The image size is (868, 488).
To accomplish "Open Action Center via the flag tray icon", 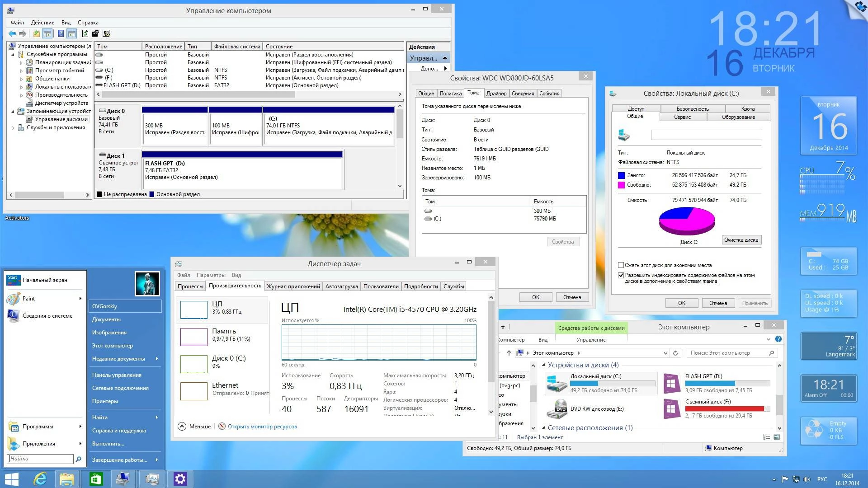I will [x=785, y=479].
